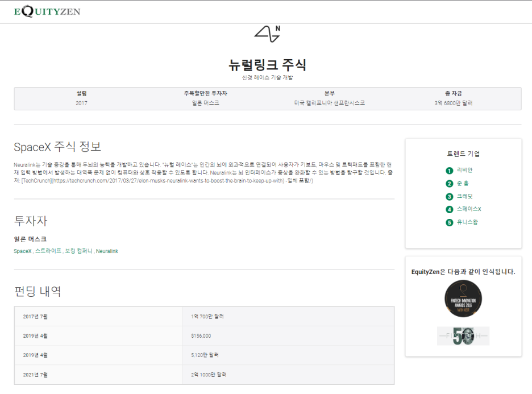Click the Neuralink logo icon
This screenshot has height=394, width=532.
pyautogui.click(x=267, y=34)
